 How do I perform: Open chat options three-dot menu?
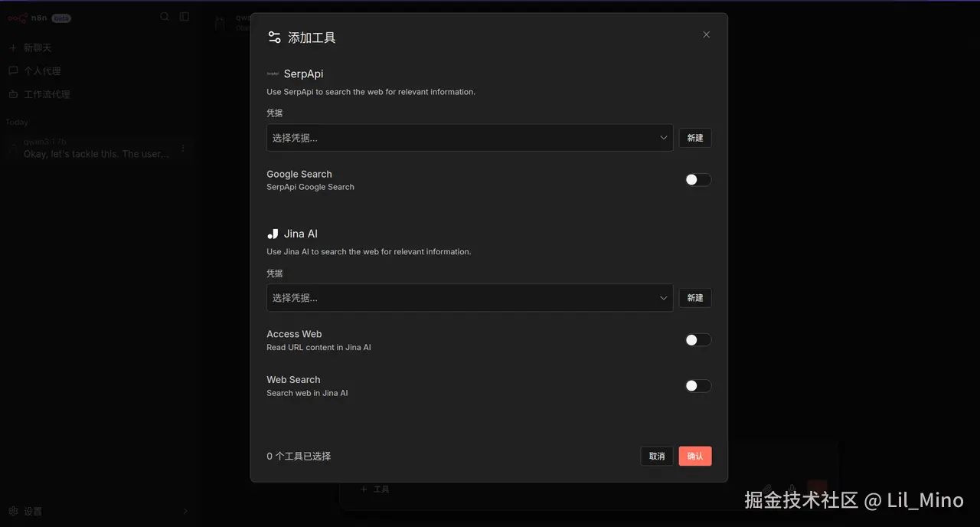coord(183,148)
